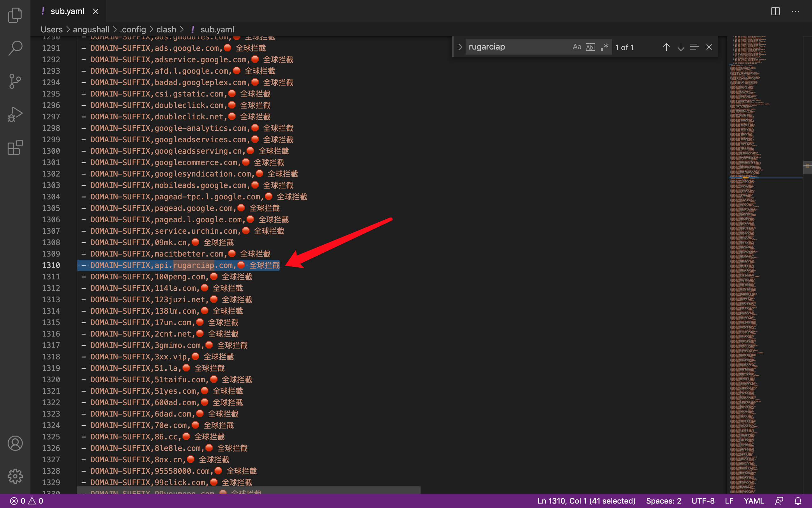
Task: Change end of line sequence LF
Action: 729,501
